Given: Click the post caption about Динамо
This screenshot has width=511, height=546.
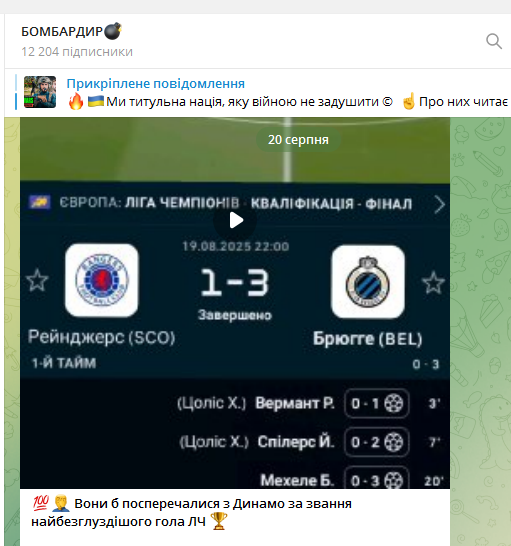Looking at the screenshot, I should 192,513.
